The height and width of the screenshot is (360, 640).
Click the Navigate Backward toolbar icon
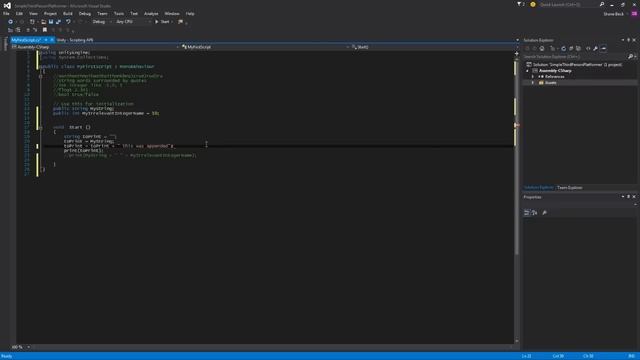[10, 22]
